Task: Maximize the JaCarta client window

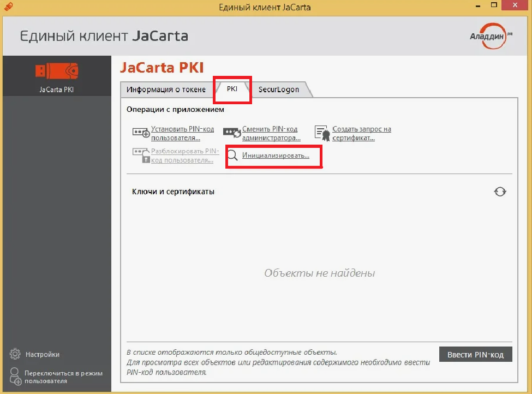Action: pos(494,5)
